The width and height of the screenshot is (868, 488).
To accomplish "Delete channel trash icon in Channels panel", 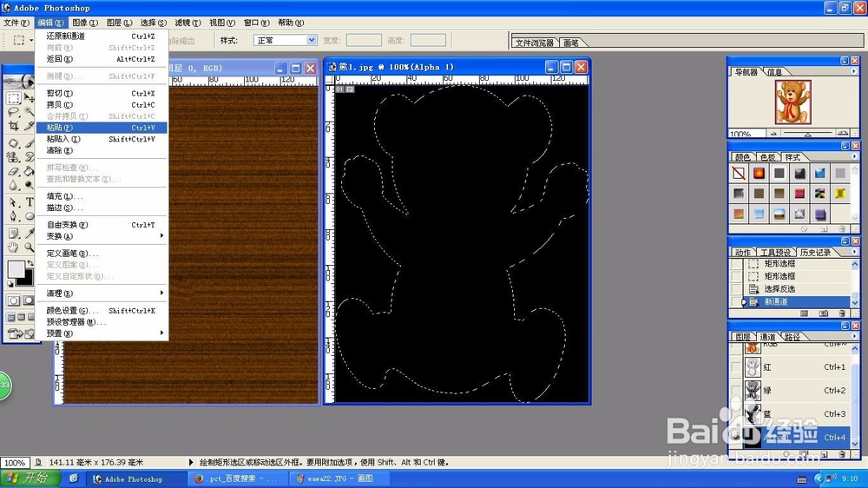I will [842, 453].
